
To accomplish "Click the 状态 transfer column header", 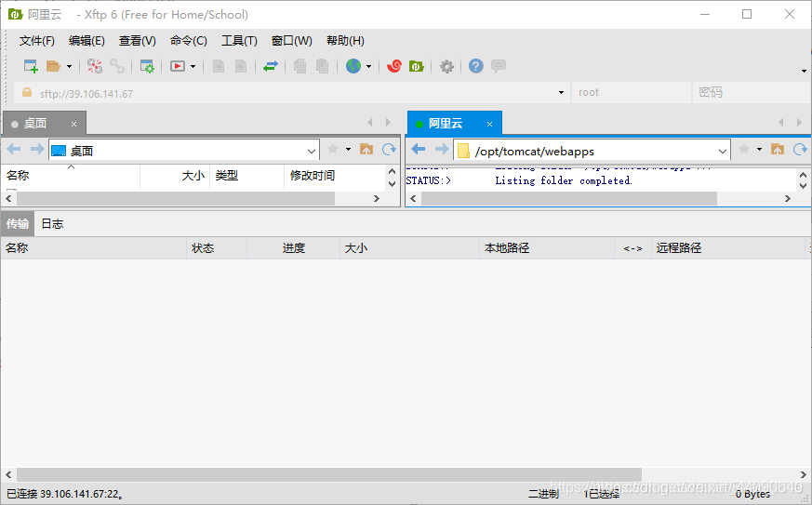I will pyautogui.click(x=217, y=248).
